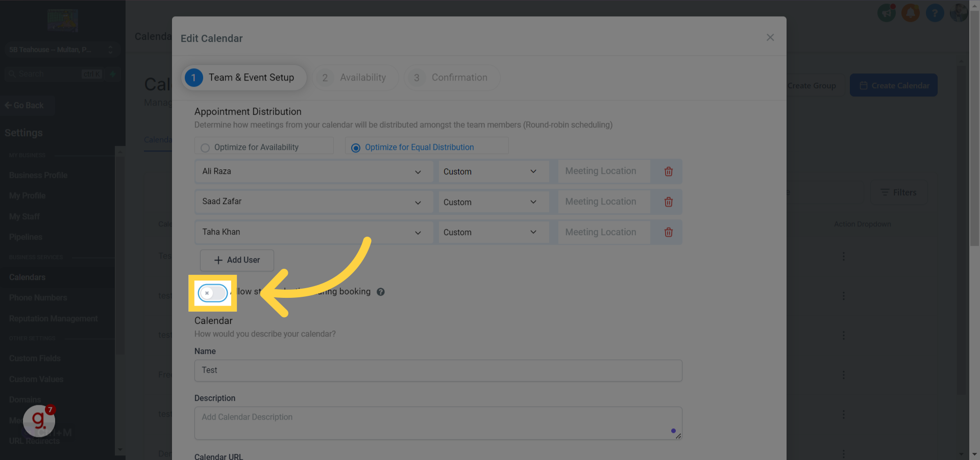Delete the Ali Raza user row
The width and height of the screenshot is (980, 460).
[x=668, y=171]
